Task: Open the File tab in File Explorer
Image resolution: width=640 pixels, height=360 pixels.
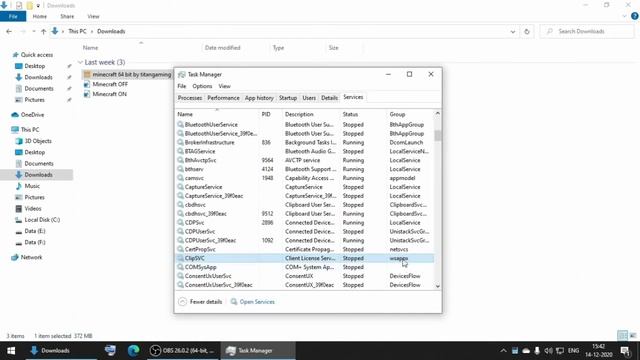Action: click(x=13, y=16)
